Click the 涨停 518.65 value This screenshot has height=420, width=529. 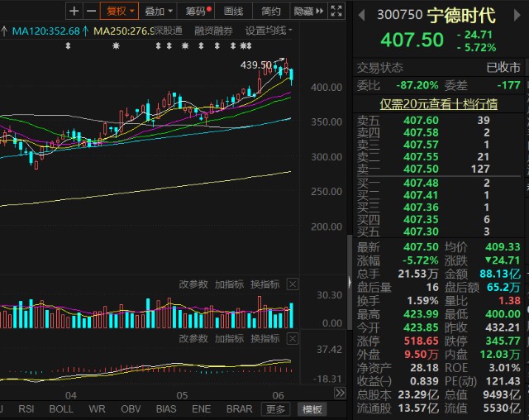coord(422,341)
